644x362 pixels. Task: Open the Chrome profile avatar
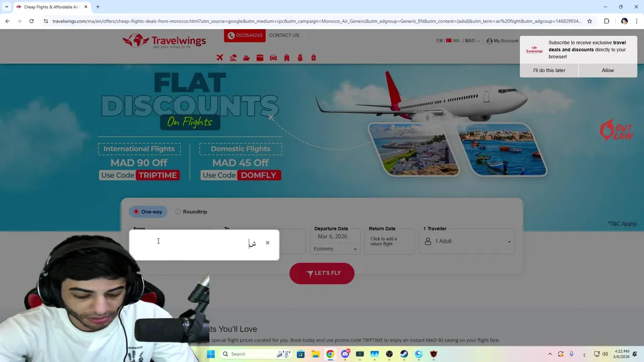[x=624, y=21]
